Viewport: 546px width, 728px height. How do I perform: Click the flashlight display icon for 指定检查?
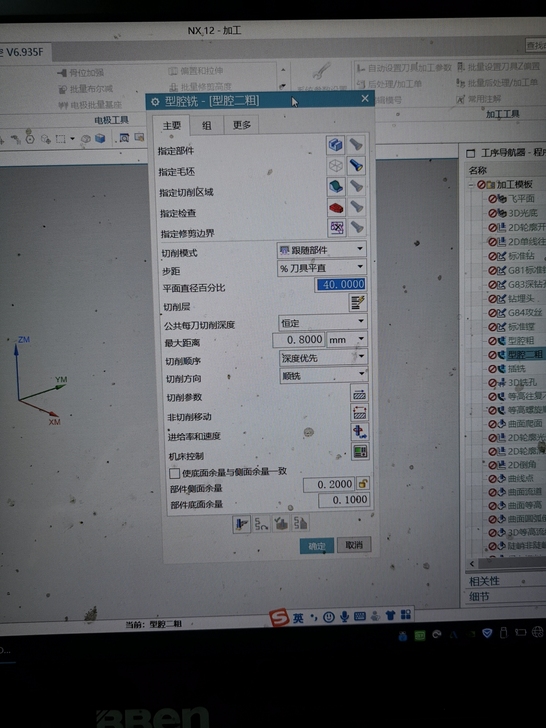(357, 207)
